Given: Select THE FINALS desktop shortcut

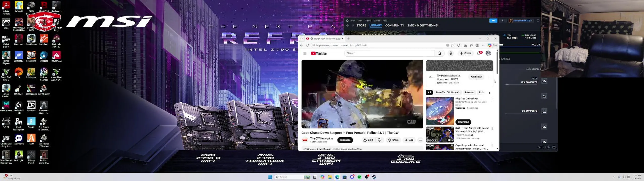Looking at the screenshot, I should (x=56, y=56).
